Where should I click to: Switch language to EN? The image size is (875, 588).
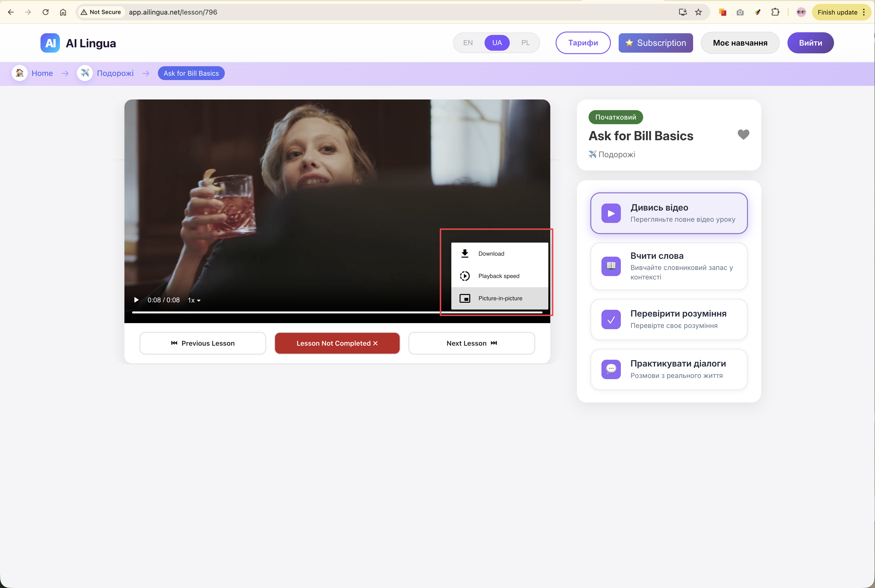pyautogui.click(x=468, y=43)
